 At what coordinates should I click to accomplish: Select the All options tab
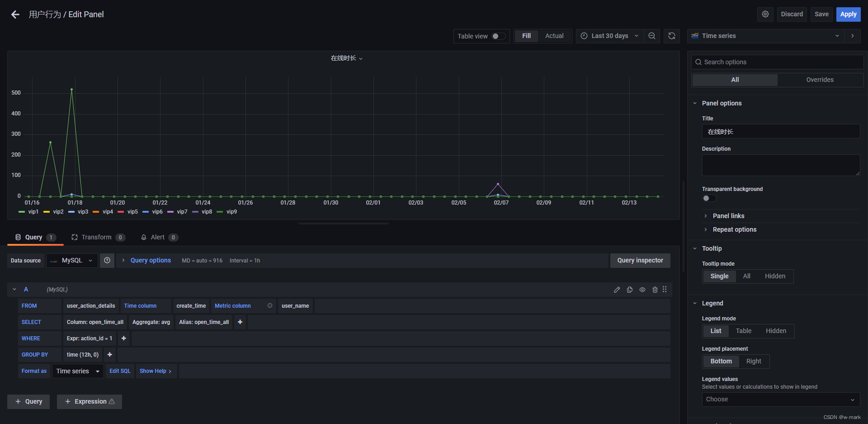(735, 80)
